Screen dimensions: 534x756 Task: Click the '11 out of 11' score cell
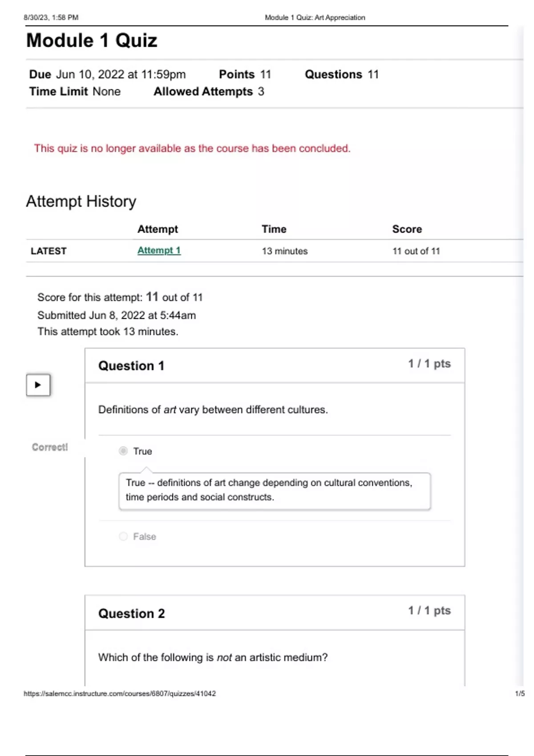coord(416,251)
